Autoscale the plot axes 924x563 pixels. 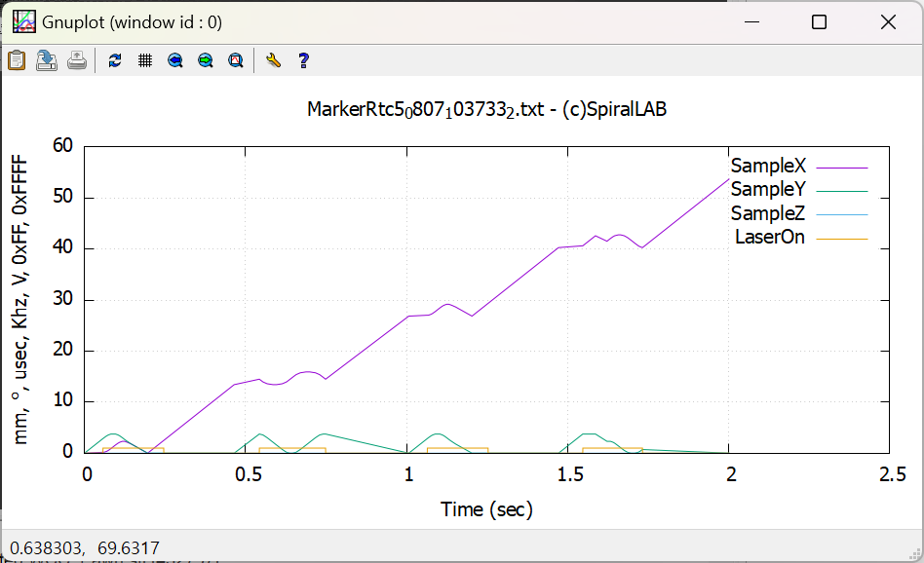pyautogui.click(x=236, y=60)
